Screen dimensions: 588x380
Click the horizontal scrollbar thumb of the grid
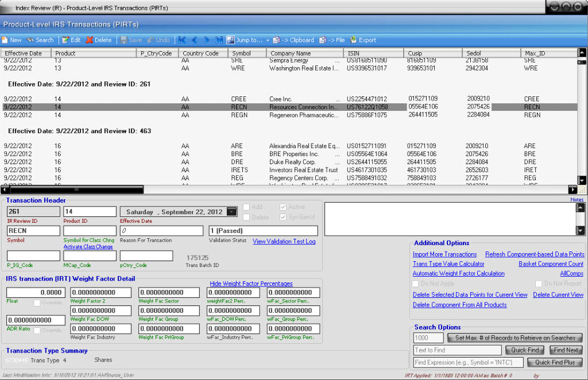point(76,189)
